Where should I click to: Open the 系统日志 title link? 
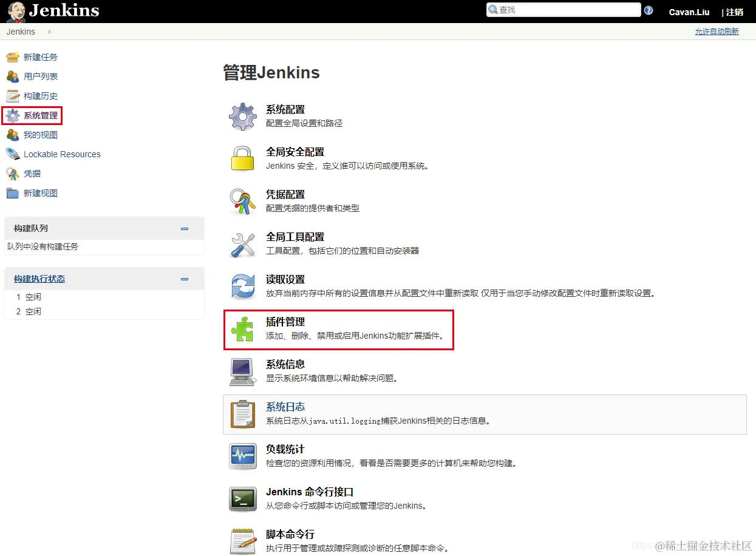[285, 407]
